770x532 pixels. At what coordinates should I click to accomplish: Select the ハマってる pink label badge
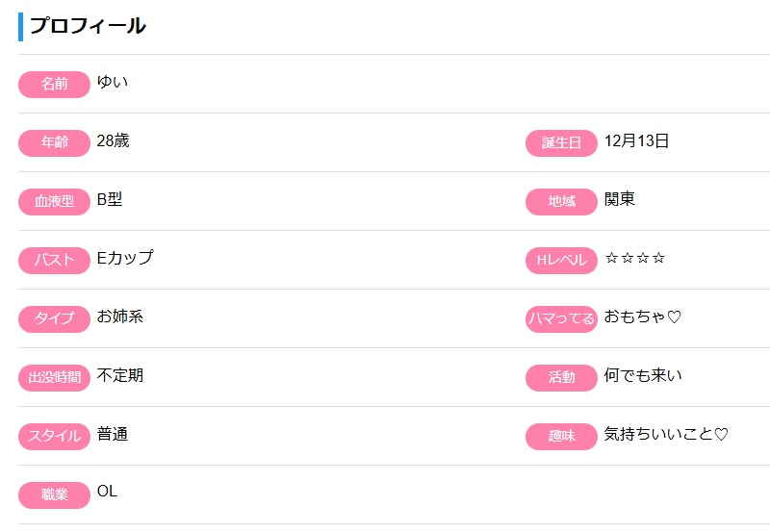(561, 319)
